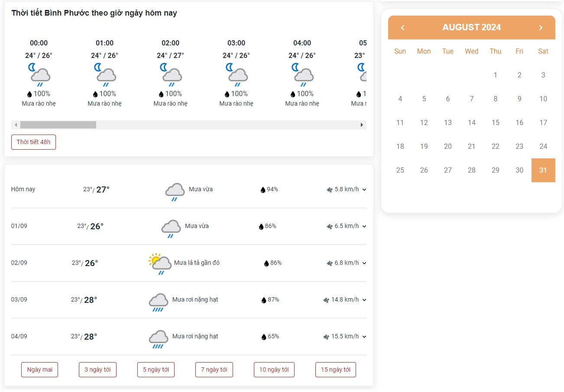Expand the 02/09 forecast details
Screen dimensions: 564x392
(364, 263)
